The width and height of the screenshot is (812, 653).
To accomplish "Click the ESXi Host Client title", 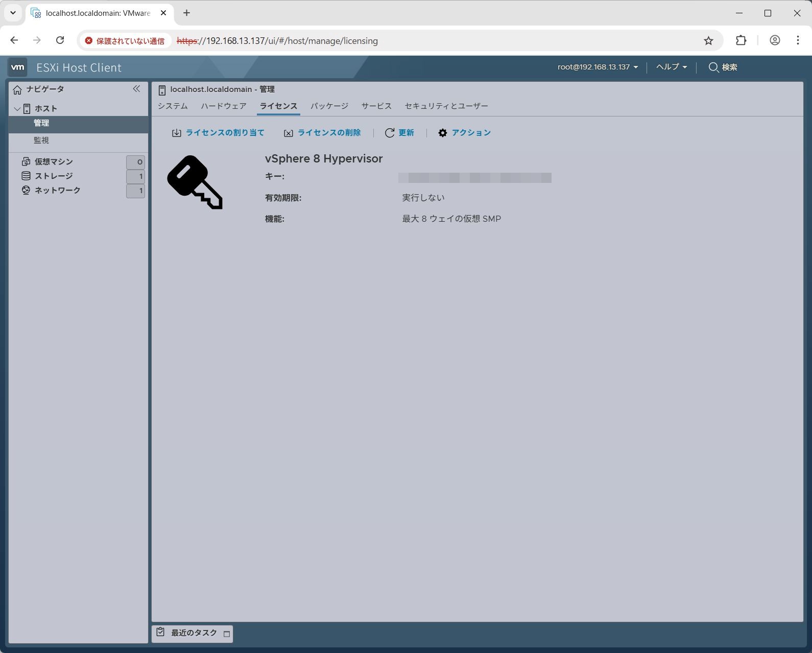I will pos(79,67).
